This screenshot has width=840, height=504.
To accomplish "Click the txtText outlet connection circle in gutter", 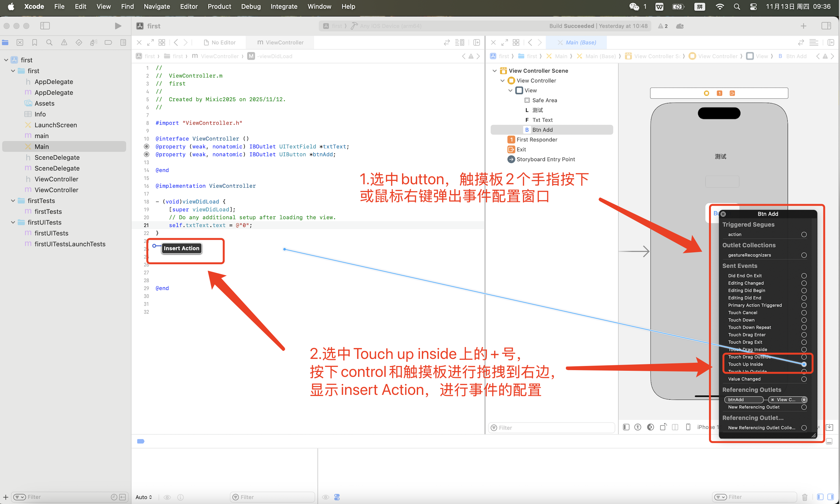I will [x=146, y=146].
